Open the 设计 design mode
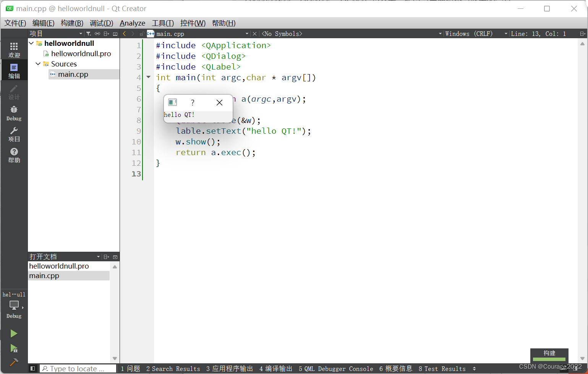 pyautogui.click(x=14, y=92)
